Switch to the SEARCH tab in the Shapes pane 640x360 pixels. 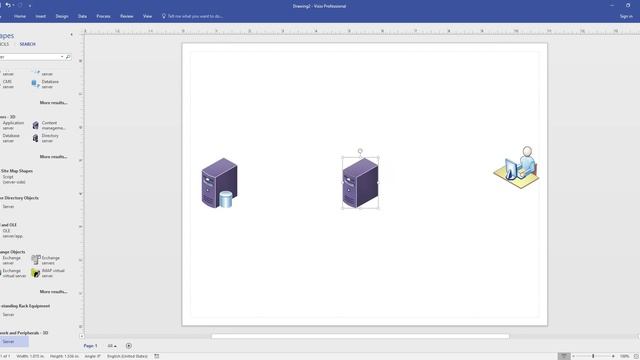click(x=28, y=44)
